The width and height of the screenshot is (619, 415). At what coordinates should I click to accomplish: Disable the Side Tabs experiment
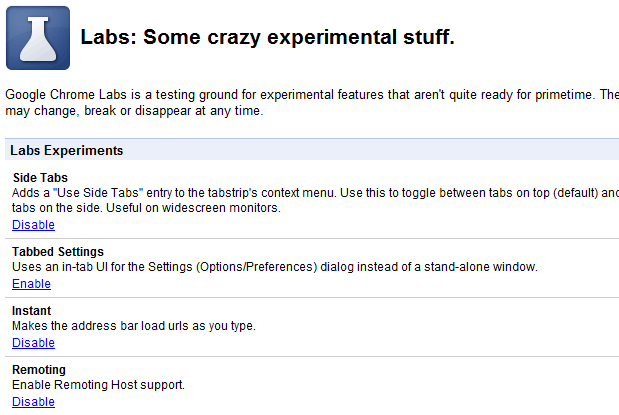(x=33, y=225)
